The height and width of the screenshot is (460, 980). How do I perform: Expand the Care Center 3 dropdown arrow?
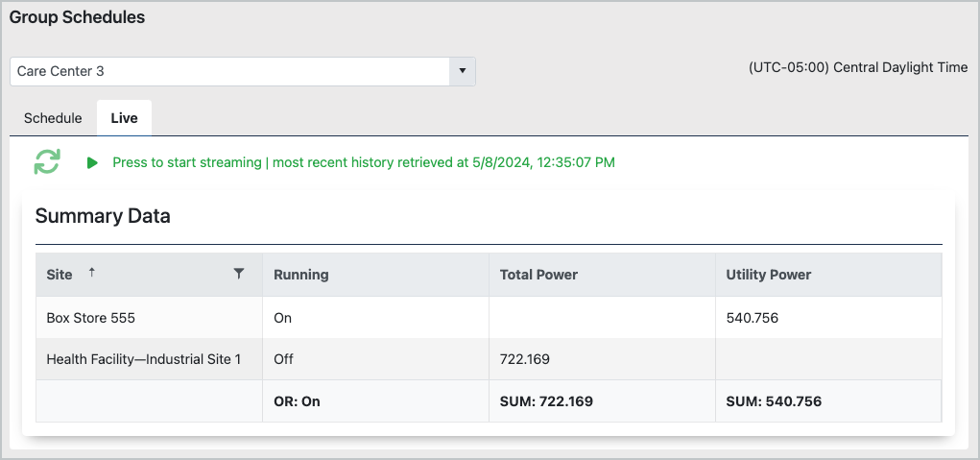click(462, 71)
